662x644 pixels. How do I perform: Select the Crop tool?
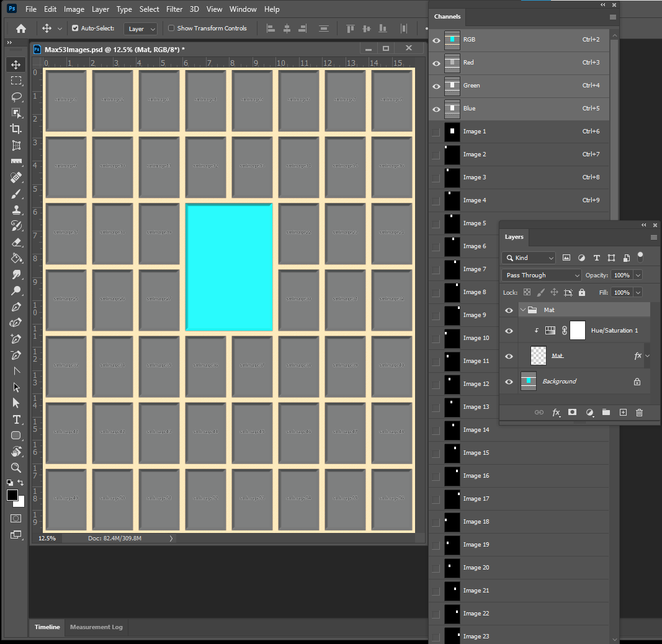click(16, 129)
